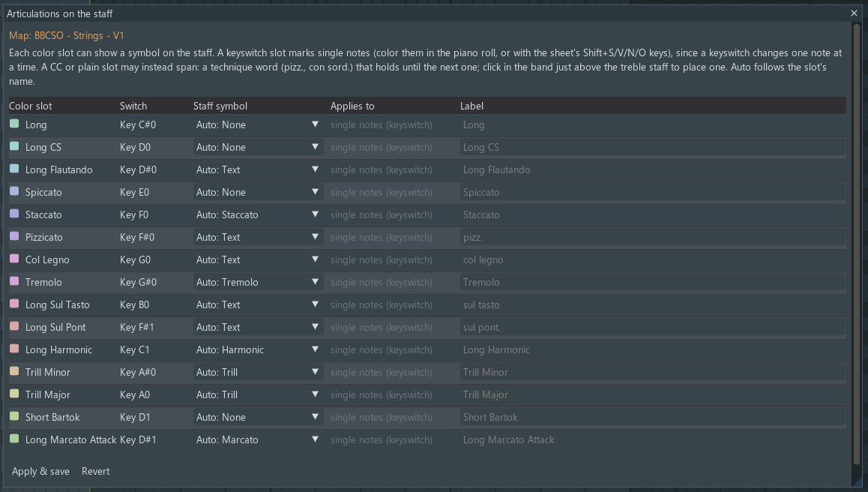Edit the Spiccato label field
Viewport: 868px width, 492px height.
[x=653, y=192]
